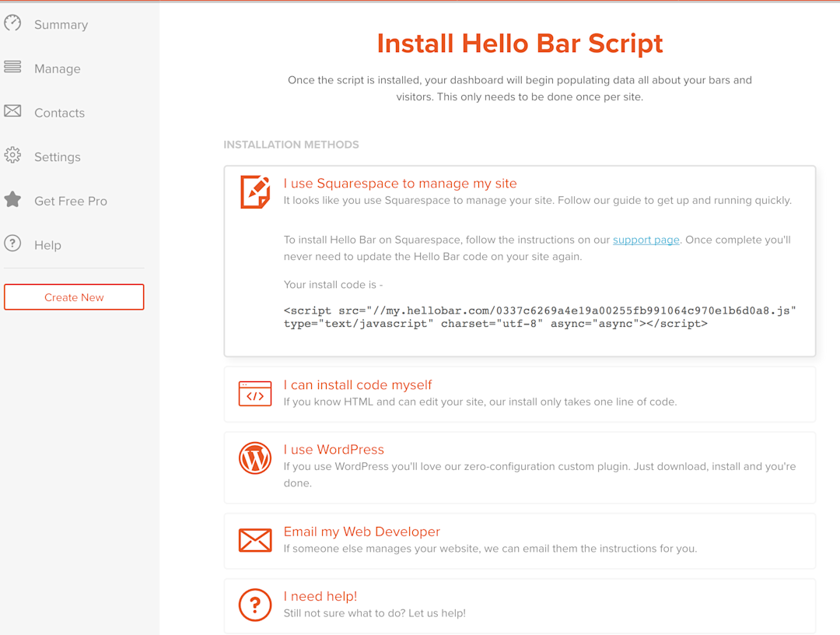Click the Create New button
840x635 pixels.
pyautogui.click(x=74, y=296)
